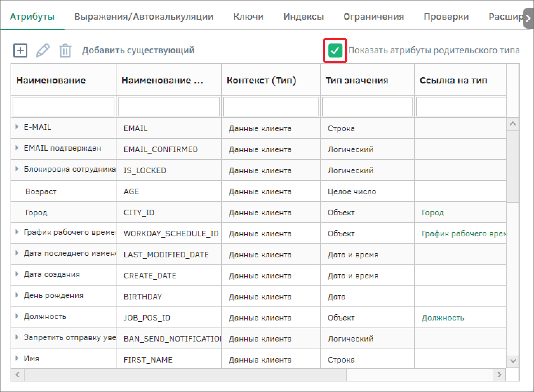Uncheck Показать атрибуты родительского типа checkbox
534x392 pixels.
tap(335, 50)
